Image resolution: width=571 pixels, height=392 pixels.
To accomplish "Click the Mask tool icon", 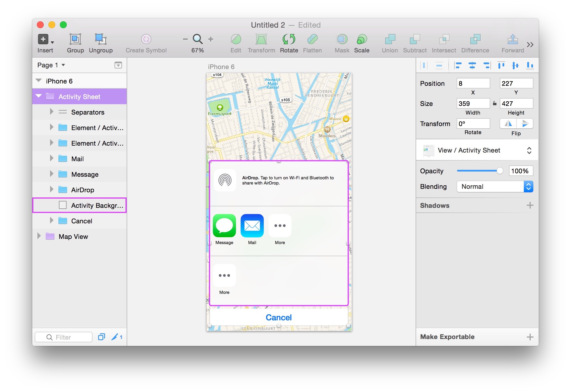I will pyautogui.click(x=342, y=39).
